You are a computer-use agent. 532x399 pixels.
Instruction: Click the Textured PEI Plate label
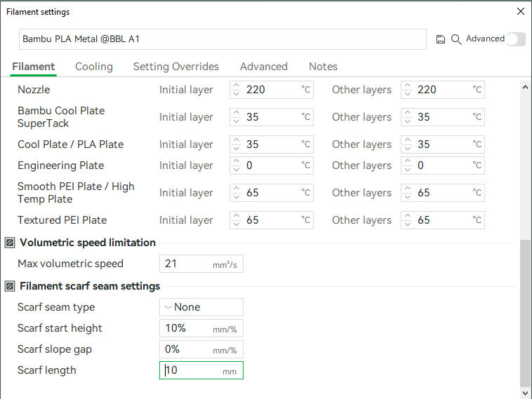coord(62,220)
